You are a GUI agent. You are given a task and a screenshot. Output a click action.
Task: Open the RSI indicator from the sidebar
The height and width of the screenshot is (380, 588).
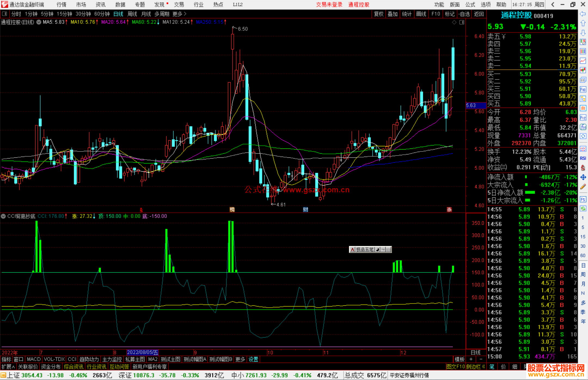[x=583, y=158]
